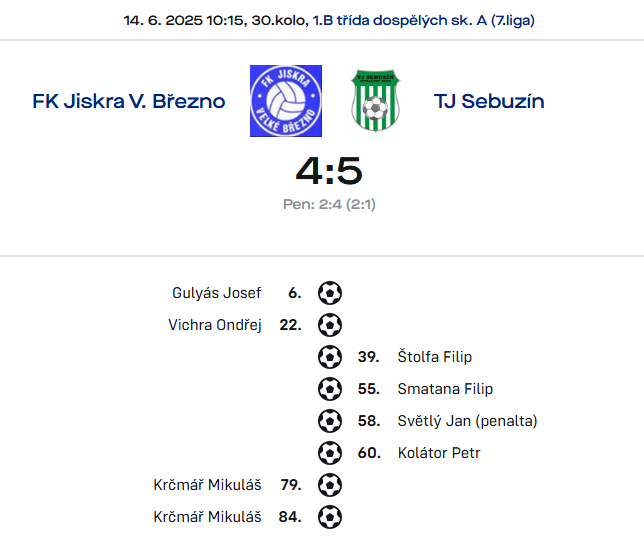The width and height of the screenshot is (644, 551).
Task: Click the penalty goal icon for Světlý Jan
Action: tap(330, 421)
